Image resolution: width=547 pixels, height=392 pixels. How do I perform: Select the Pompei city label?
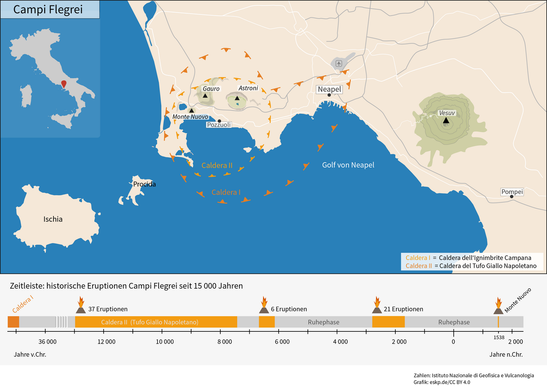(x=512, y=192)
